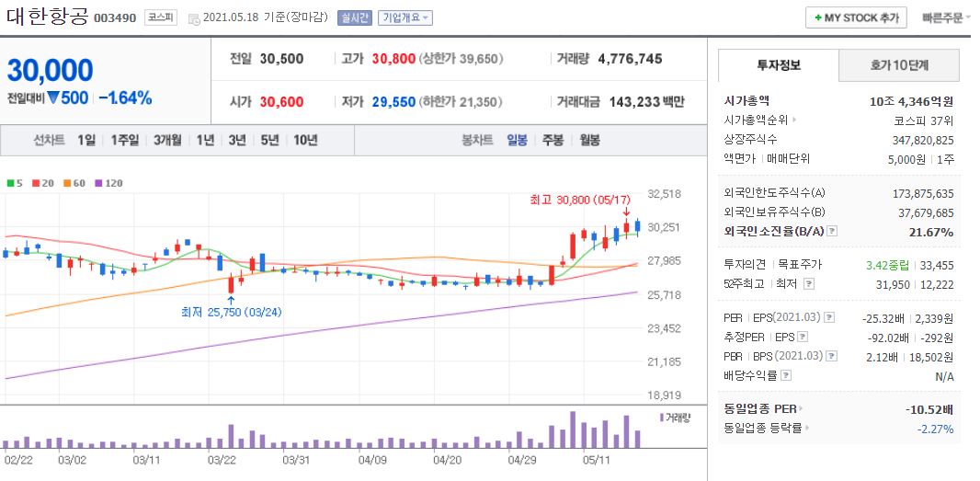Select the 월봉 candle chart
The height and width of the screenshot is (481, 980).
pos(589,140)
